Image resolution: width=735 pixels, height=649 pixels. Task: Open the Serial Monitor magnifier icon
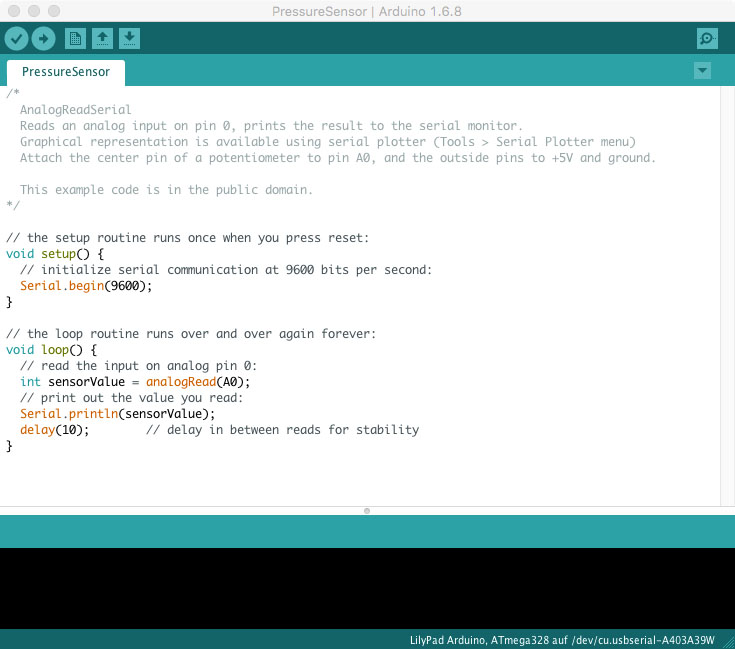(x=707, y=38)
